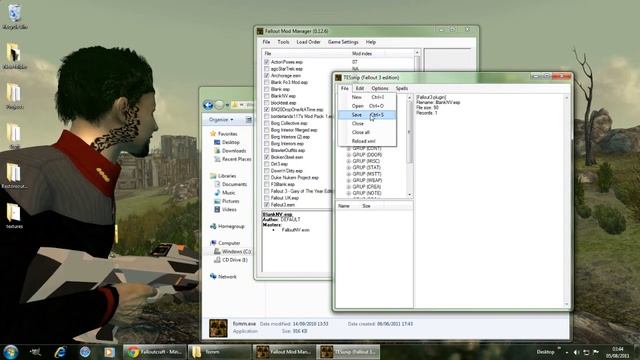Open Libraries in Explorer sidebar
Viewport: 640px width, 360px height.
(223, 176)
